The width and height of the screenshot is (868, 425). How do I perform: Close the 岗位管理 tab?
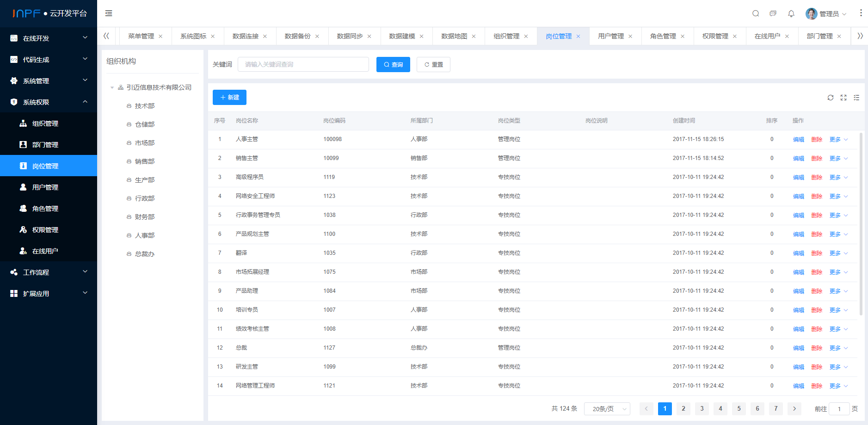click(x=578, y=36)
